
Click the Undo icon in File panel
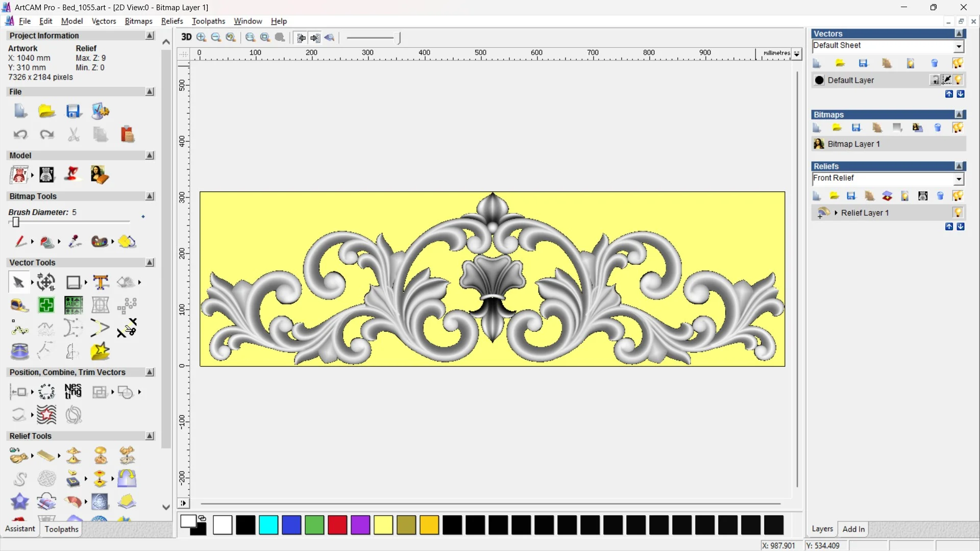click(20, 135)
